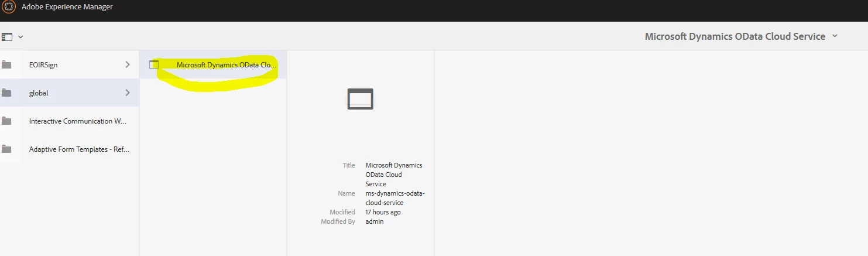Open the Adobe Experience Manager home link
Screen dimensions: 868x256
pyautogui.click(x=67, y=7)
